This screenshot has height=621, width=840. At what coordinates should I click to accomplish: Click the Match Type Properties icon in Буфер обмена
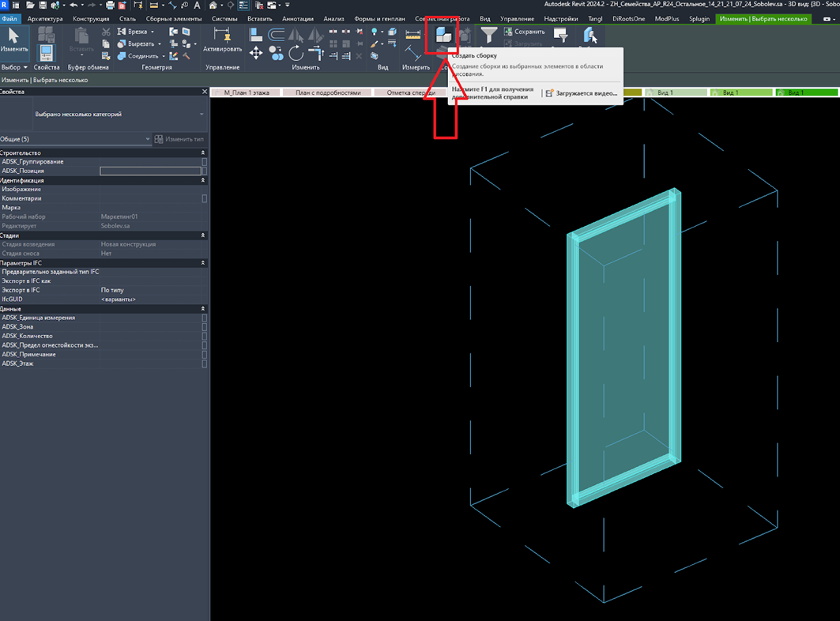pos(106,56)
